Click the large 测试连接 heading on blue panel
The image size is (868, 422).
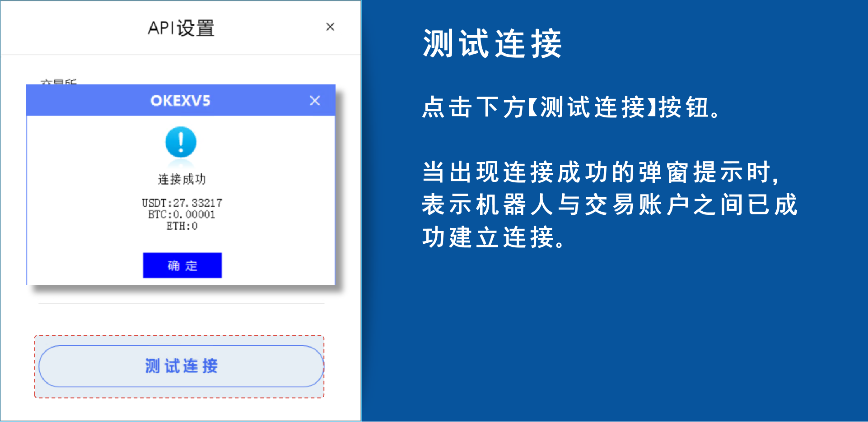click(492, 44)
